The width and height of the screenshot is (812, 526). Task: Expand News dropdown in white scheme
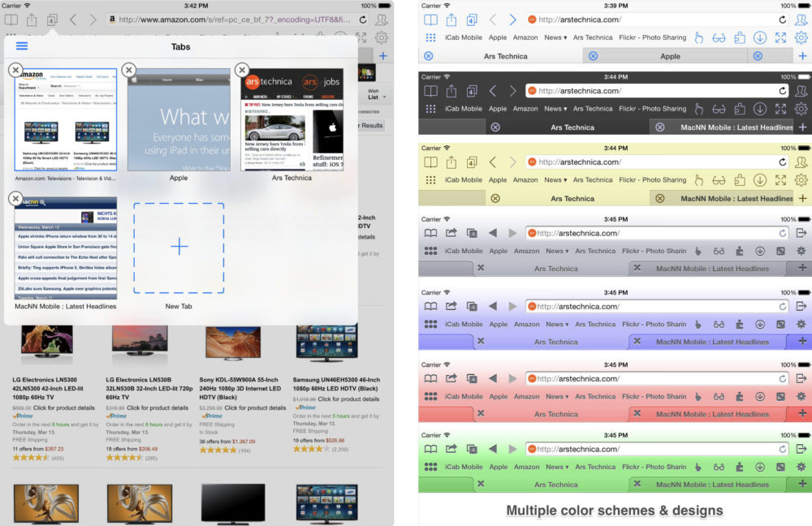click(x=555, y=37)
